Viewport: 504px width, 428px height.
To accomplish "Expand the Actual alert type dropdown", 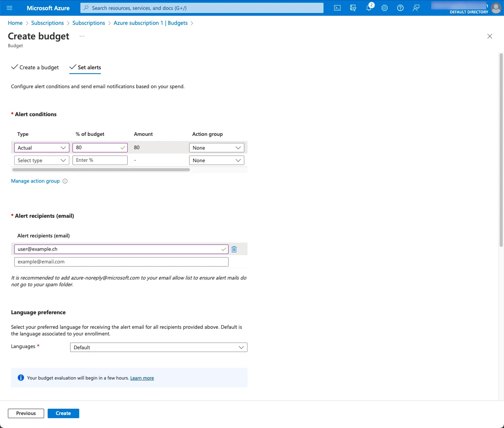I will 41,148.
